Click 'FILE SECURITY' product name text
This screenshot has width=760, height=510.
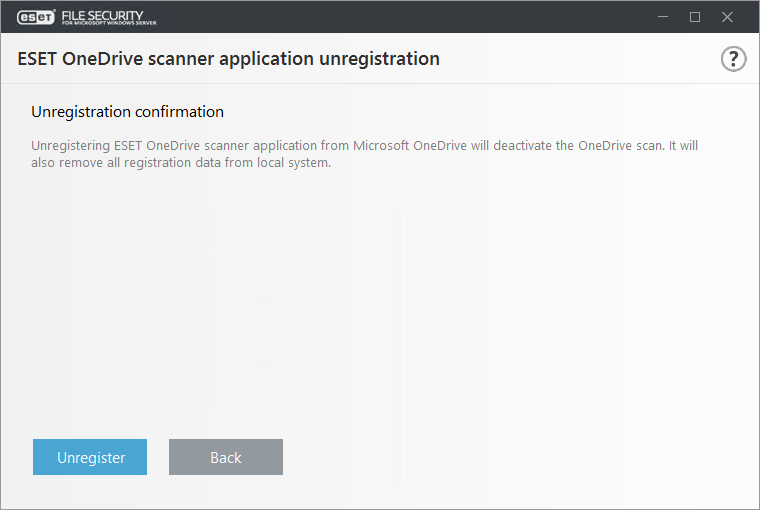[x=102, y=16]
